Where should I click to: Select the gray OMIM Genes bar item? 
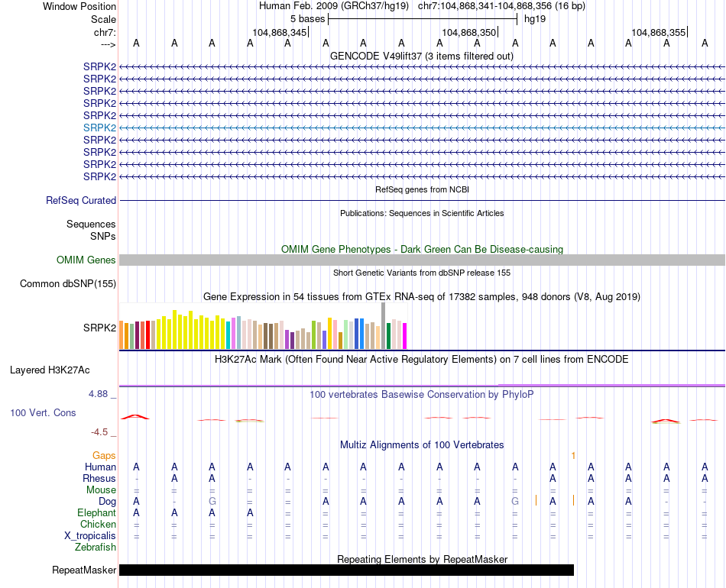coord(422,260)
